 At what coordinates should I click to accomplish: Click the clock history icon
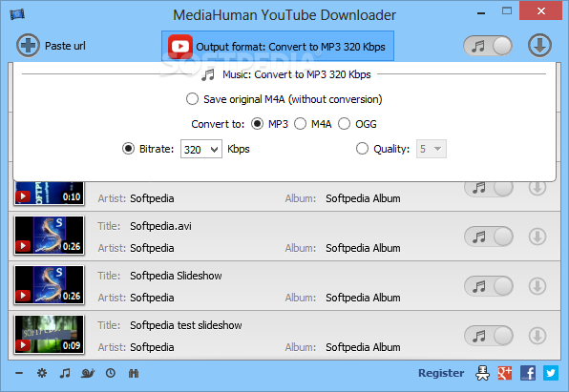(x=111, y=373)
